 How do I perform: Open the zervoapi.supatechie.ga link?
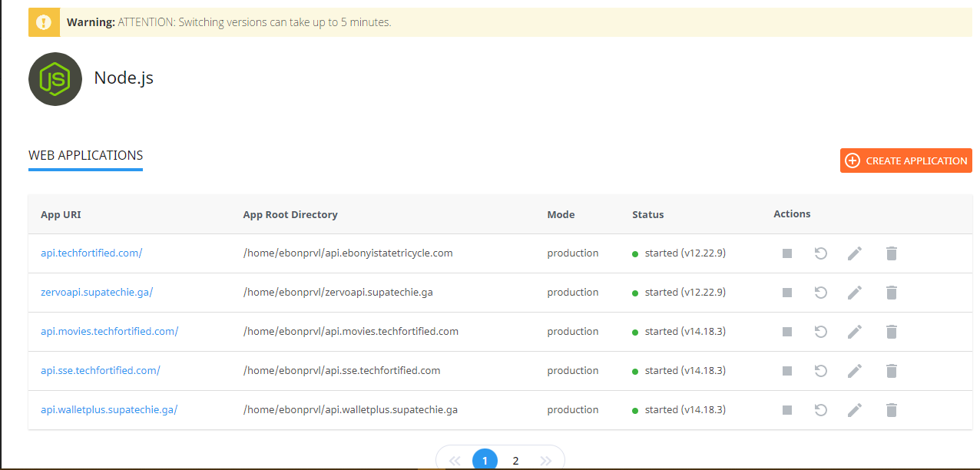click(97, 292)
